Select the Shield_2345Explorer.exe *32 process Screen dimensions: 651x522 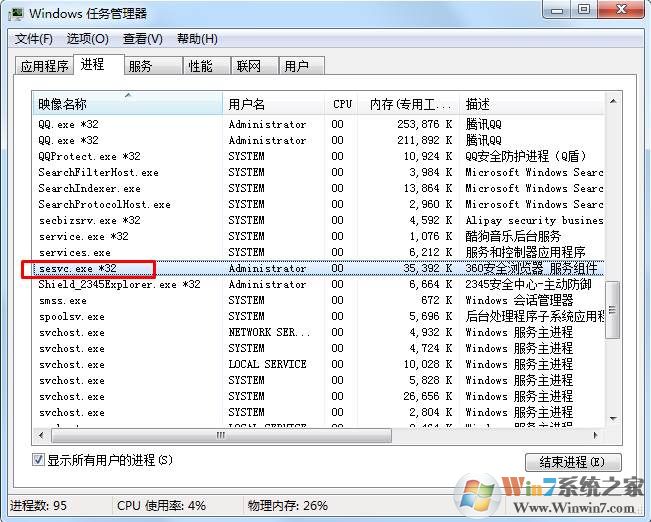pyautogui.click(x=318, y=284)
